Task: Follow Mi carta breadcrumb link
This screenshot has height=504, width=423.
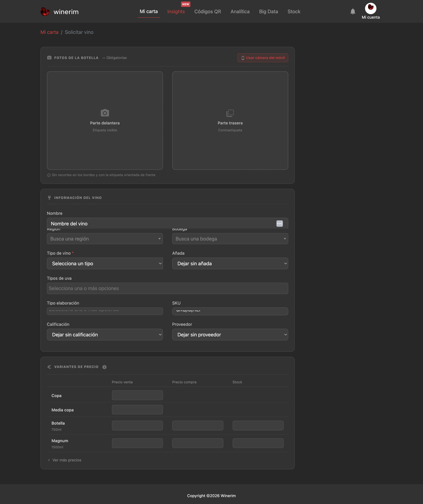Action: point(49,32)
